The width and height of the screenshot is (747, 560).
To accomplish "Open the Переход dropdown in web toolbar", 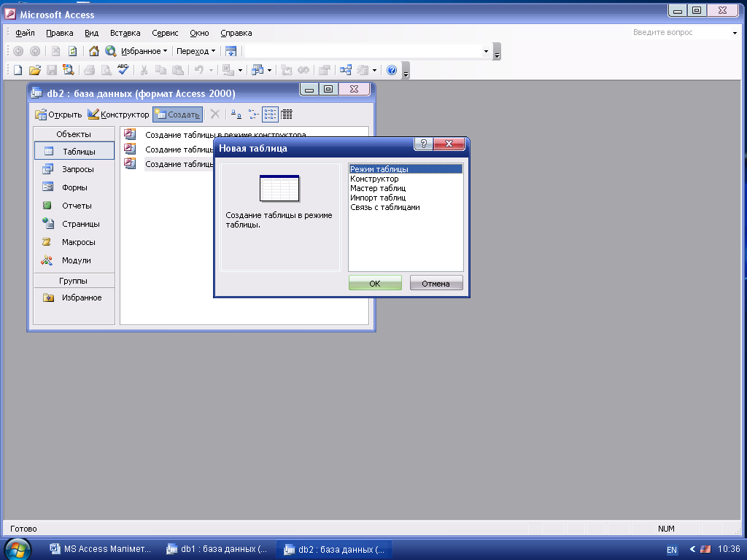I will click(196, 51).
